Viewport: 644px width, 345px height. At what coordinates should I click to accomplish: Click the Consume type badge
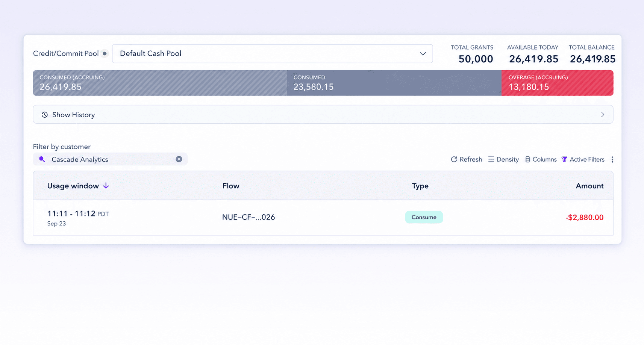click(424, 217)
